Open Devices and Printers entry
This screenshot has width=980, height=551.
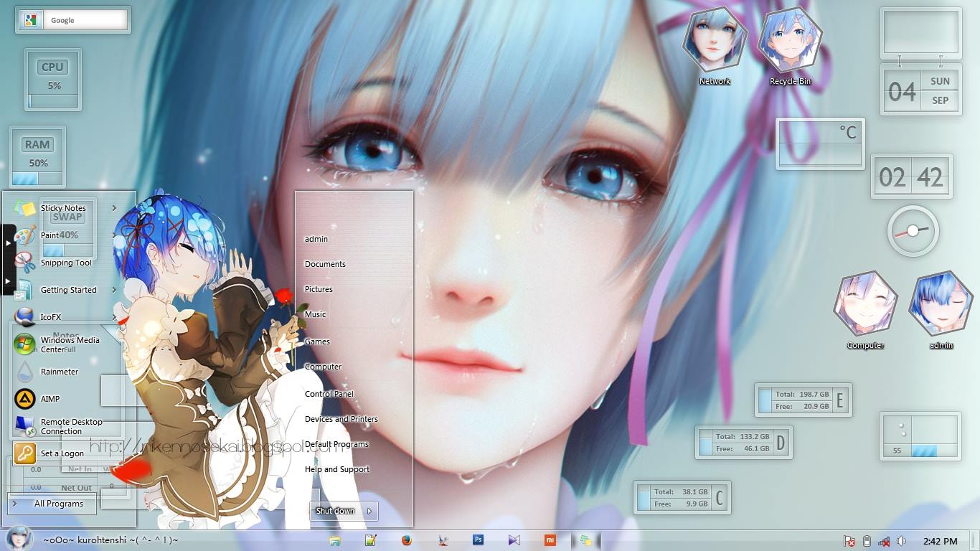point(341,419)
